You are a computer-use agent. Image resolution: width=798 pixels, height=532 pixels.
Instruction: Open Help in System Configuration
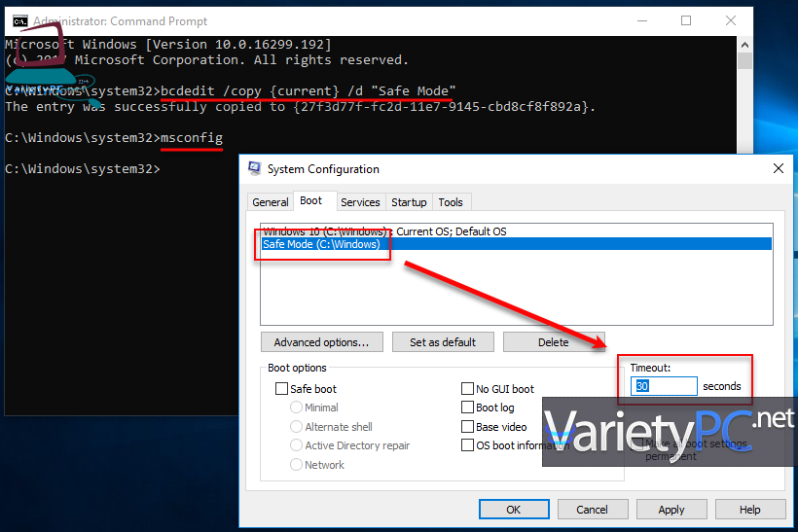coord(750,509)
